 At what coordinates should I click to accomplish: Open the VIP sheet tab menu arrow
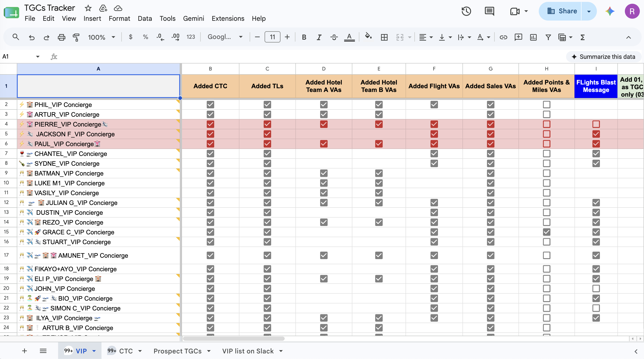(94, 351)
